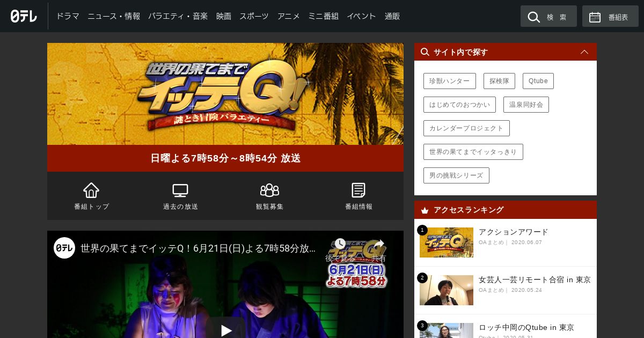This screenshot has height=338, width=644.
Task: Open the 番組表 program guide
Action: 610,16
